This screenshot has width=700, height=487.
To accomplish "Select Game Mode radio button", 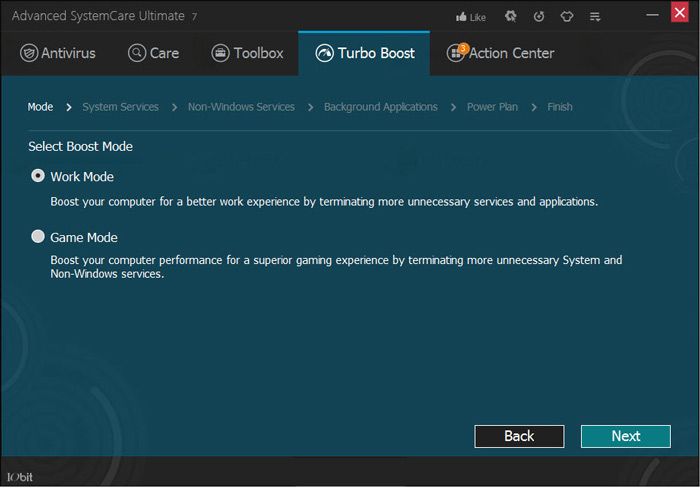I will [38, 236].
